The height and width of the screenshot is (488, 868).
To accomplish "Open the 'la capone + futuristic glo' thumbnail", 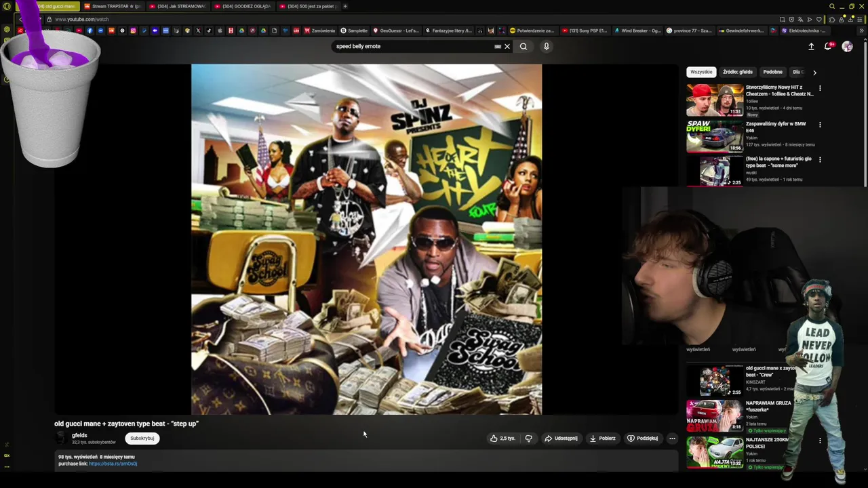I will point(715,171).
